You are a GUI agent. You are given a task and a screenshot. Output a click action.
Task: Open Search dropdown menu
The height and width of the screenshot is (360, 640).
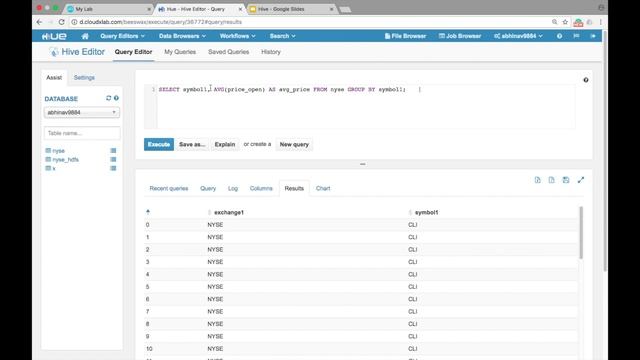pyautogui.click(x=282, y=36)
